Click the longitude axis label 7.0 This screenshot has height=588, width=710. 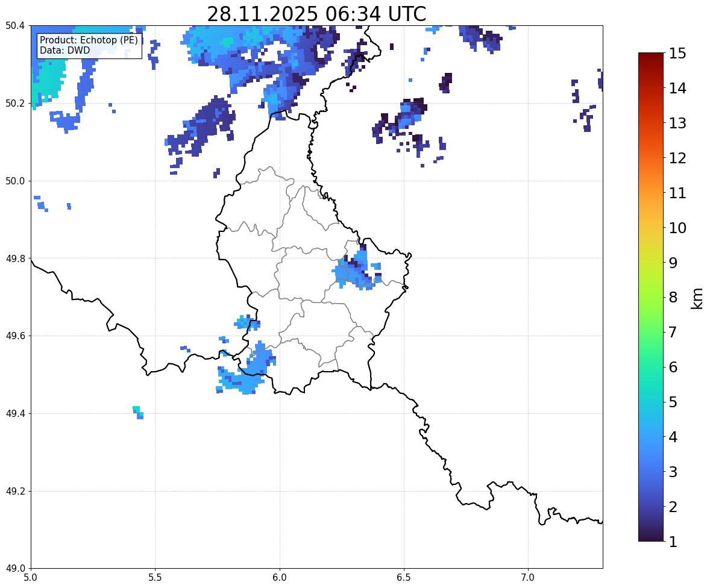pyautogui.click(x=528, y=578)
